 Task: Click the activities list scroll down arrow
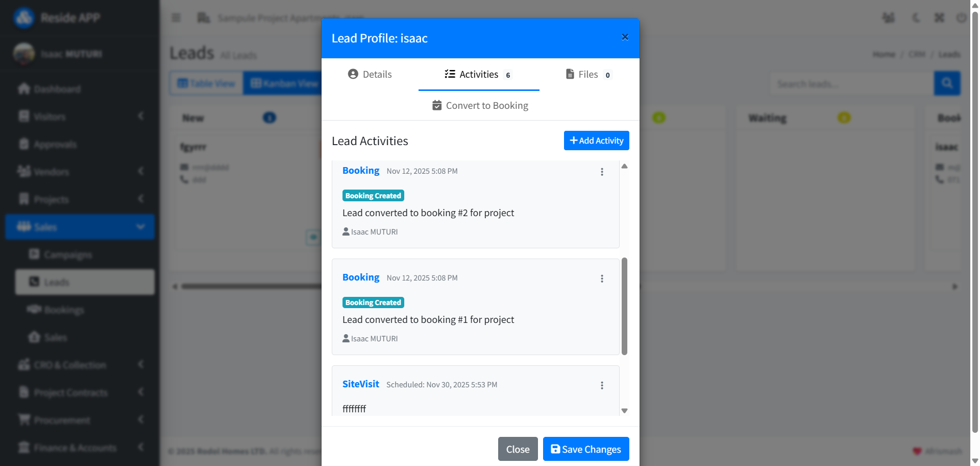point(624,411)
